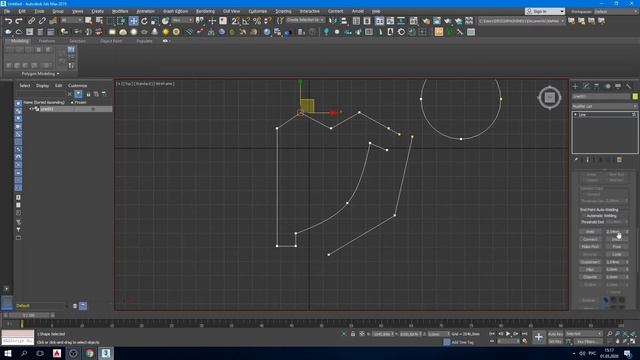Click the ViewCube in the viewport
The image size is (640, 360).
point(549,98)
